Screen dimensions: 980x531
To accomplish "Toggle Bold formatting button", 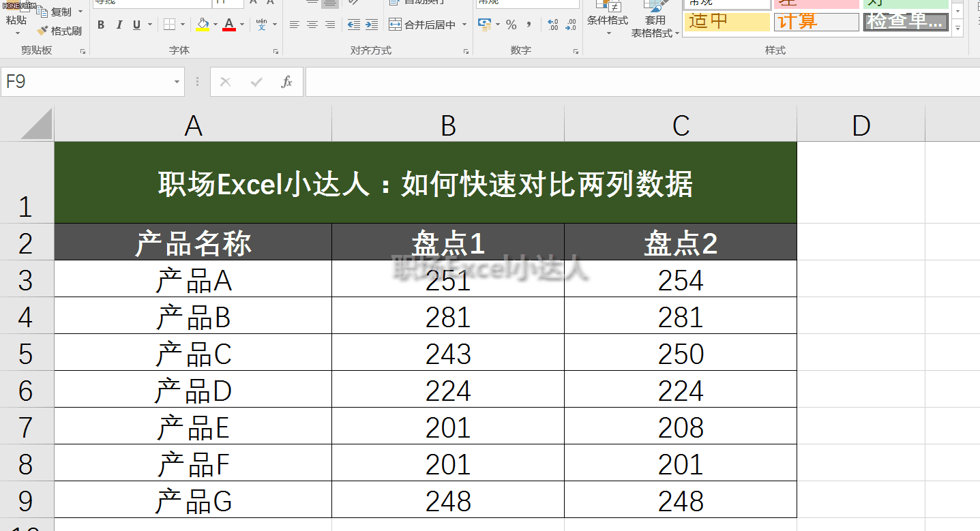I will [101, 25].
